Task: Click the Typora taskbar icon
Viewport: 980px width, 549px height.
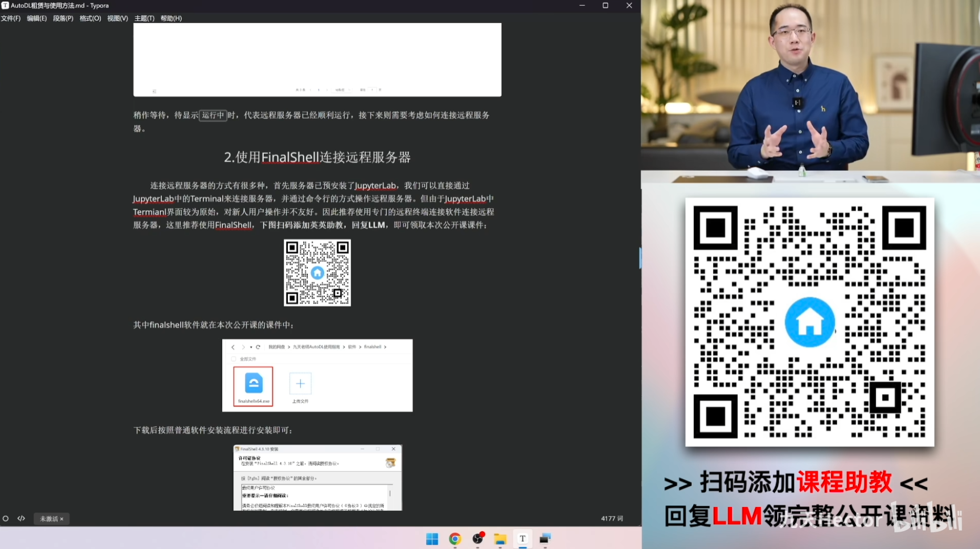Action: tap(522, 539)
